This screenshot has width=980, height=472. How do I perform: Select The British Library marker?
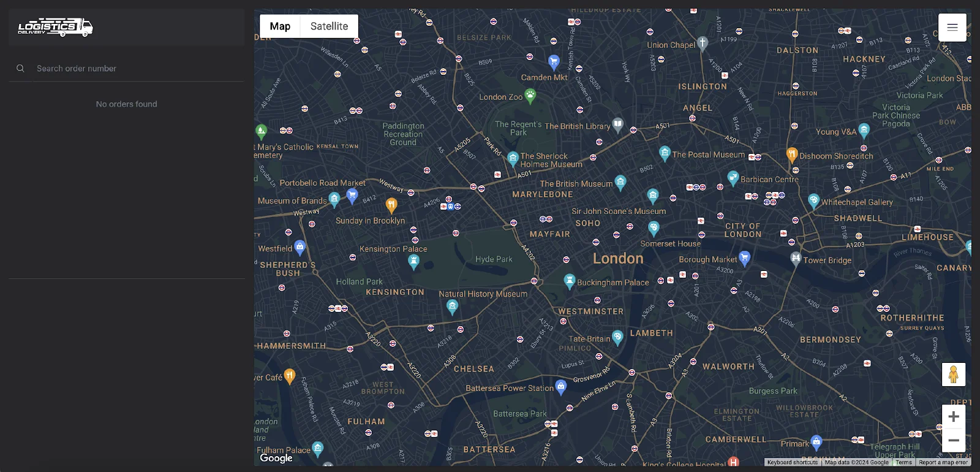pyautogui.click(x=618, y=124)
